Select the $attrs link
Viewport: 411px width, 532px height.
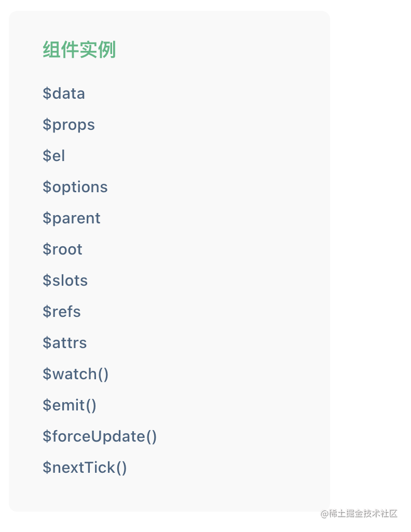(x=65, y=343)
